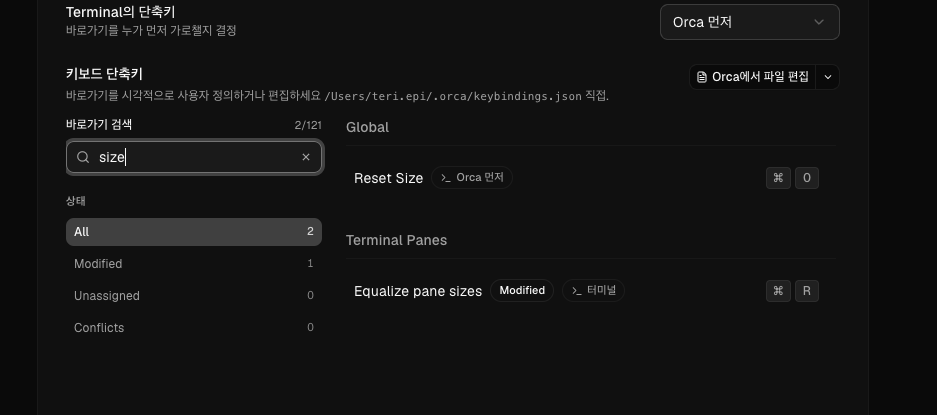This screenshot has width=937, height=415.
Task: Focus the 바로가기 검색 search field
Action: 194,157
